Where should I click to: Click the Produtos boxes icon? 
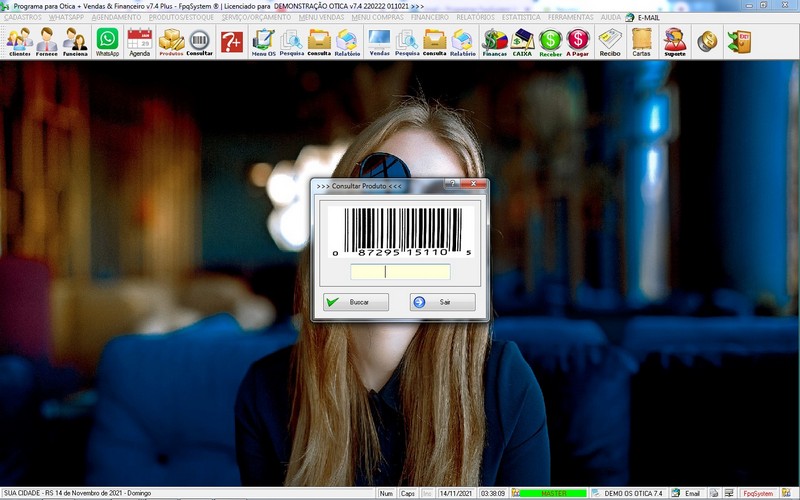click(x=172, y=41)
